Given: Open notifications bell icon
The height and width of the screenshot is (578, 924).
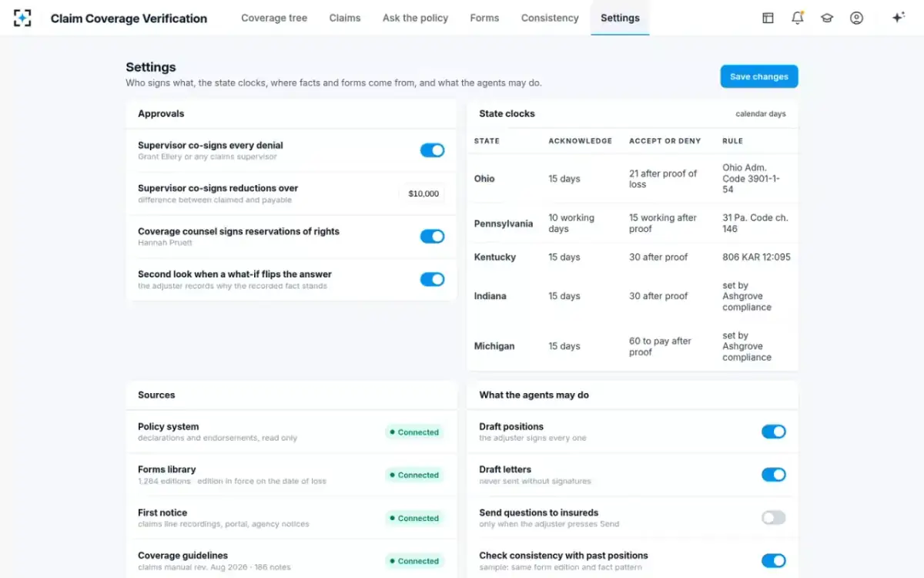Looking at the screenshot, I should pos(797,18).
